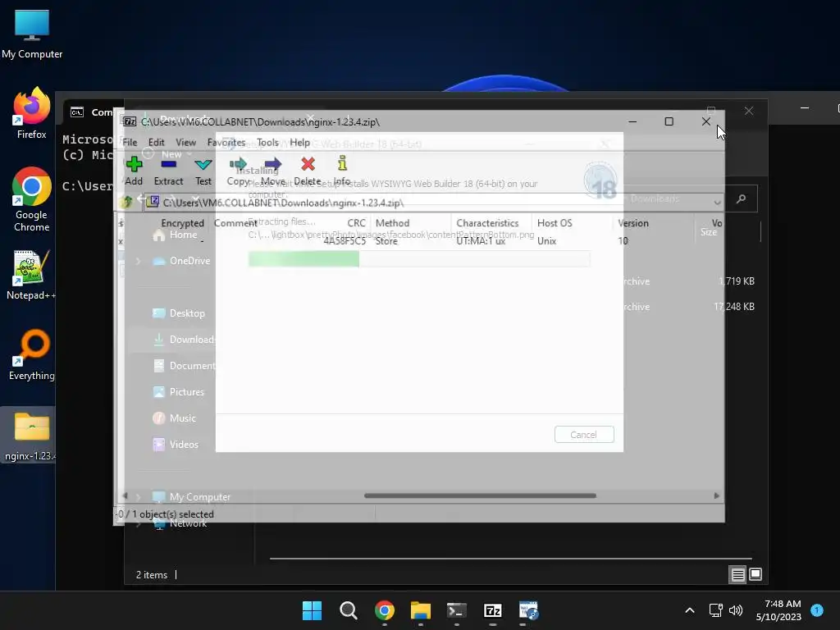840x630 pixels.
Task: Open the Notepad++ desktop shortcut
Action: (x=32, y=276)
